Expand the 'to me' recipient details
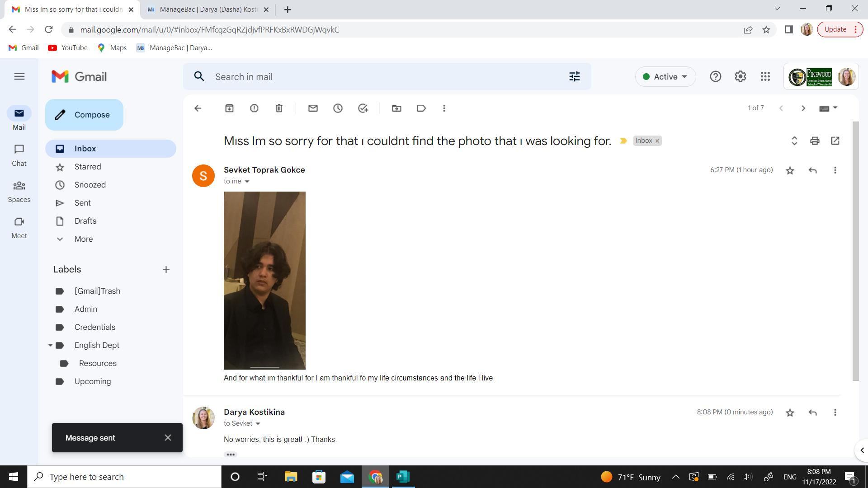The width and height of the screenshot is (868, 488). [x=247, y=181]
